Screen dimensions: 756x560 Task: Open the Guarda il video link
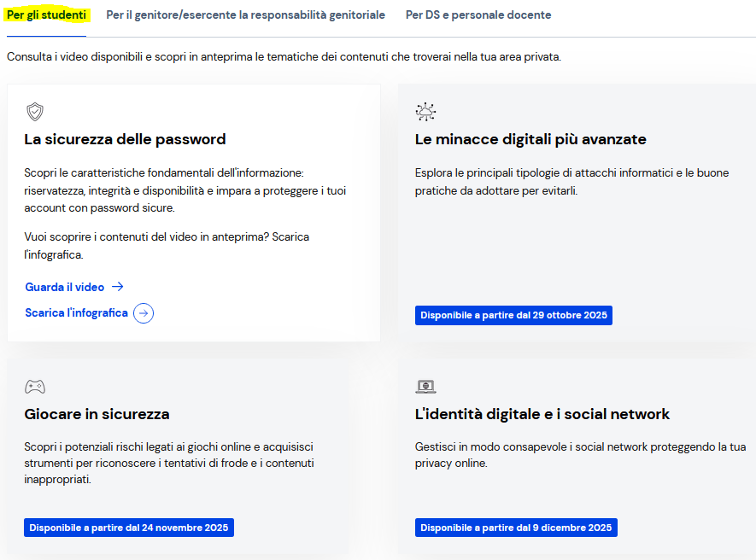pyautogui.click(x=65, y=287)
